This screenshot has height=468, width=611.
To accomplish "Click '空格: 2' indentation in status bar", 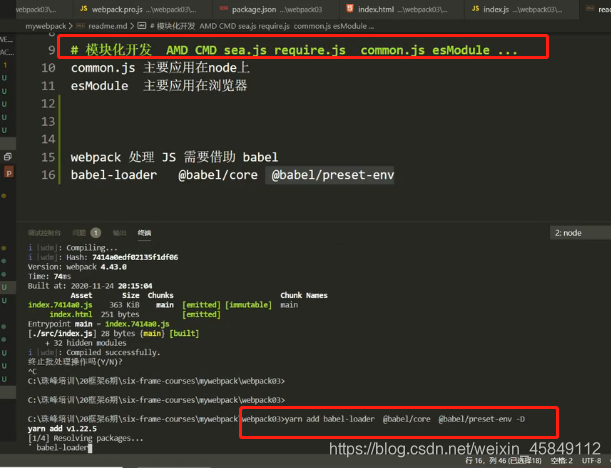I will click(562, 461).
